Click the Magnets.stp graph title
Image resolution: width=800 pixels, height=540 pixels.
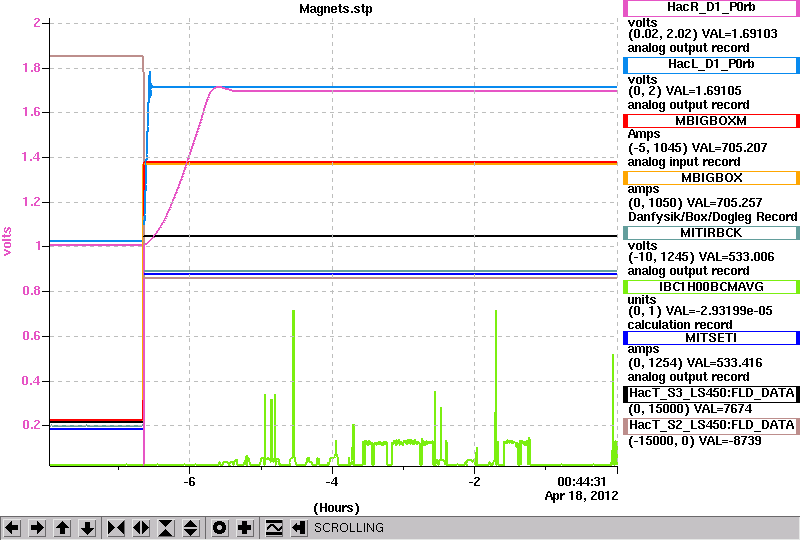pyautogui.click(x=336, y=9)
